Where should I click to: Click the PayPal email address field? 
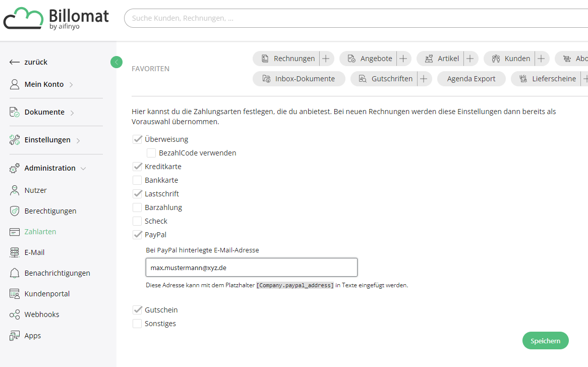click(x=251, y=268)
